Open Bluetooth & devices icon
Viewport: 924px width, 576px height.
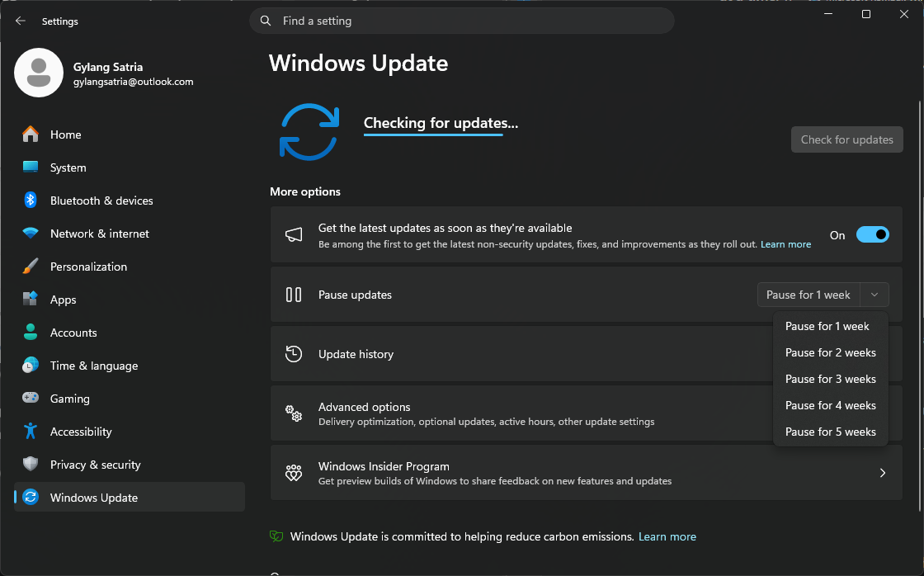pyautogui.click(x=31, y=201)
